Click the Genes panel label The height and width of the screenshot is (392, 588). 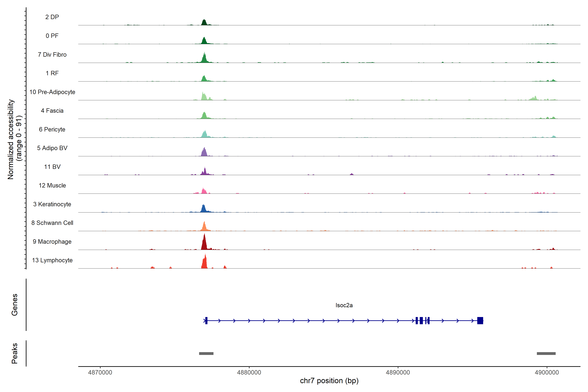pyautogui.click(x=15, y=305)
